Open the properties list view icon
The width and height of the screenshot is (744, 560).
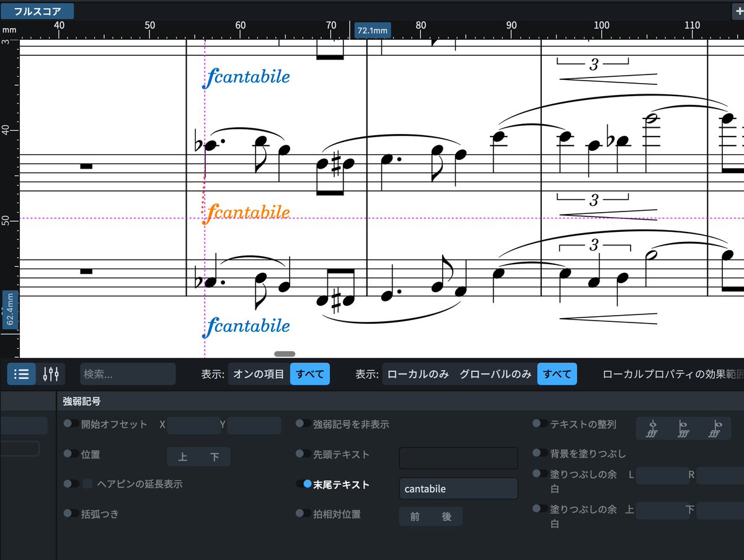21,373
